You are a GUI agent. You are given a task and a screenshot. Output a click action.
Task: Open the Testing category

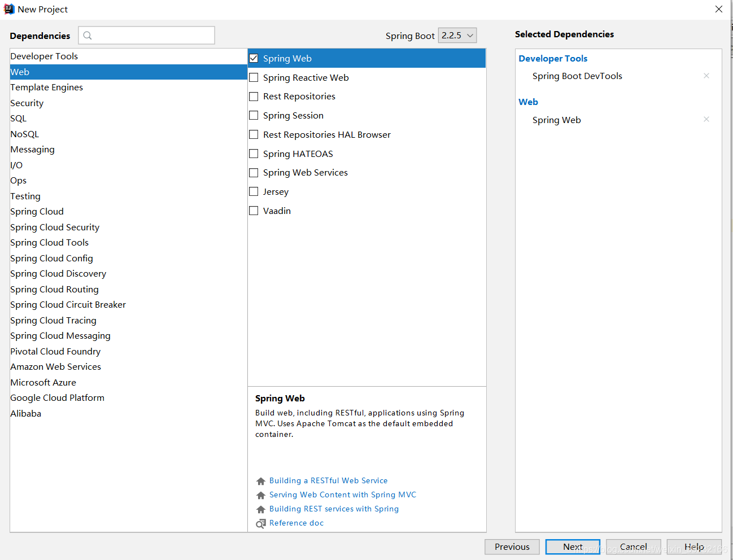click(129, 196)
